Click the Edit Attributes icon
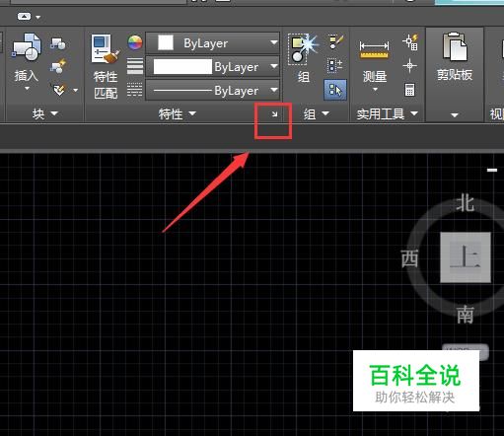Image resolution: width=504 pixels, height=436 pixels. click(x=59, y=89)
